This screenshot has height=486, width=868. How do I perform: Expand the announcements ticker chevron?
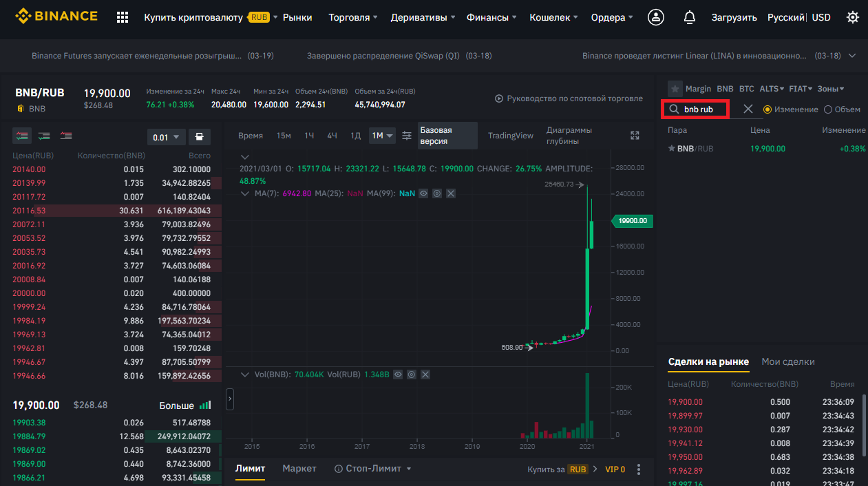point(853,56)
